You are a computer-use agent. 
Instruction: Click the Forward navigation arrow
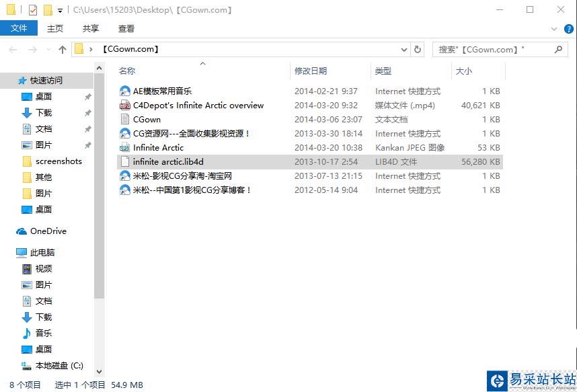pos(32,49)
